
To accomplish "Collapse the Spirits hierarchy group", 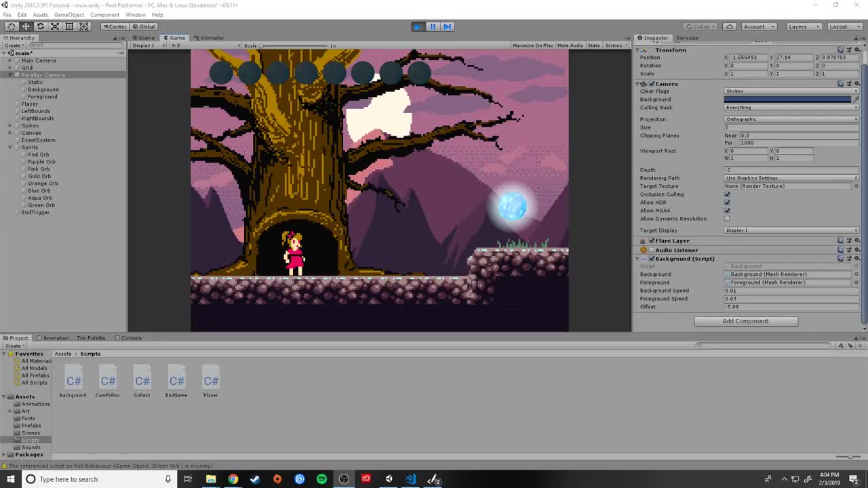I will pos(10,147).
